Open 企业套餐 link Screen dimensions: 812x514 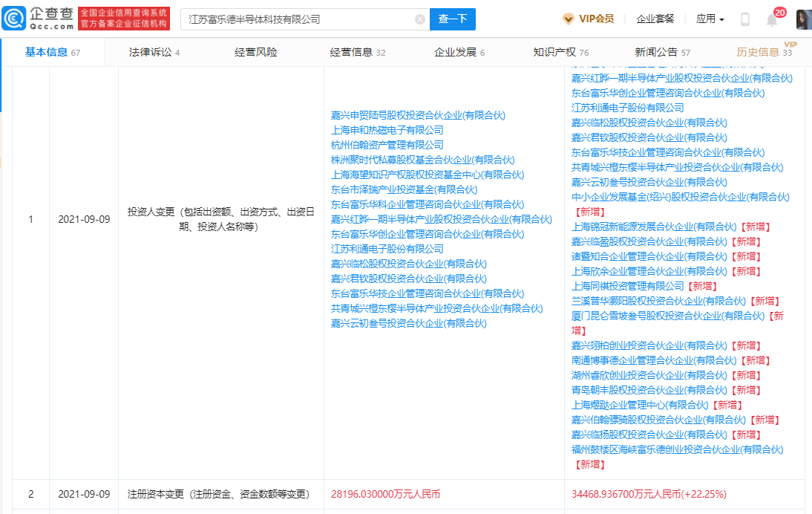point(655,19)
